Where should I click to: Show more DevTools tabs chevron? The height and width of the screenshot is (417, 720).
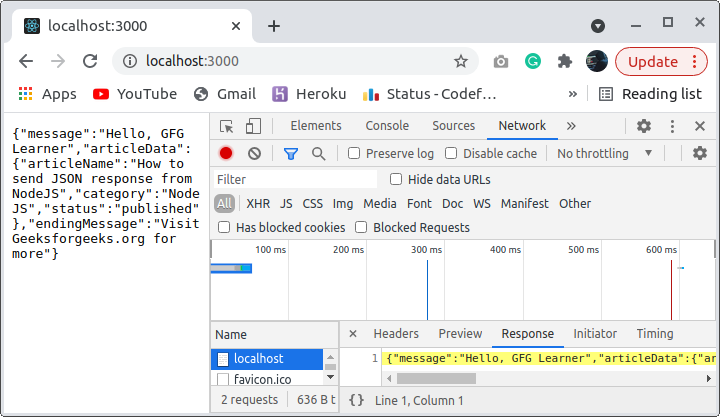[571, 126]
